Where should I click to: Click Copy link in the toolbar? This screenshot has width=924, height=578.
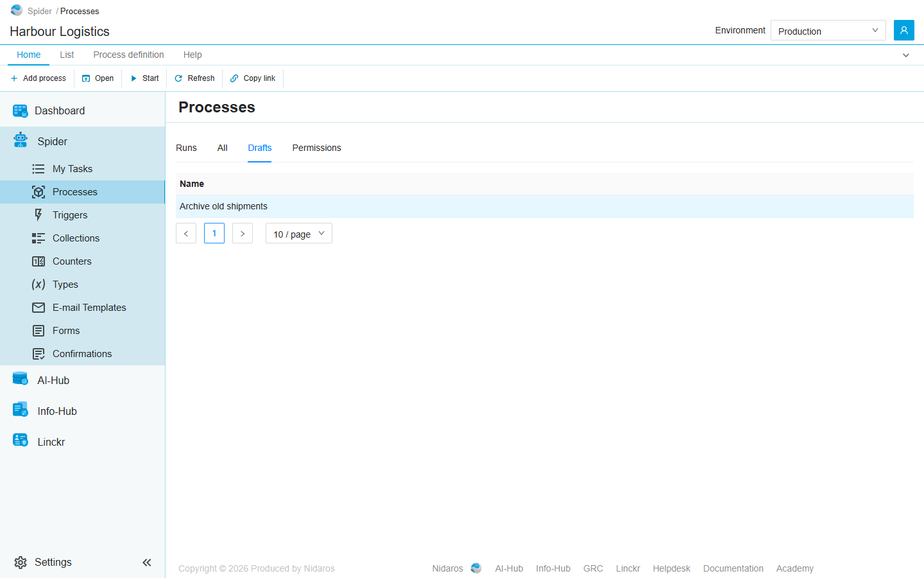point(253,78)
